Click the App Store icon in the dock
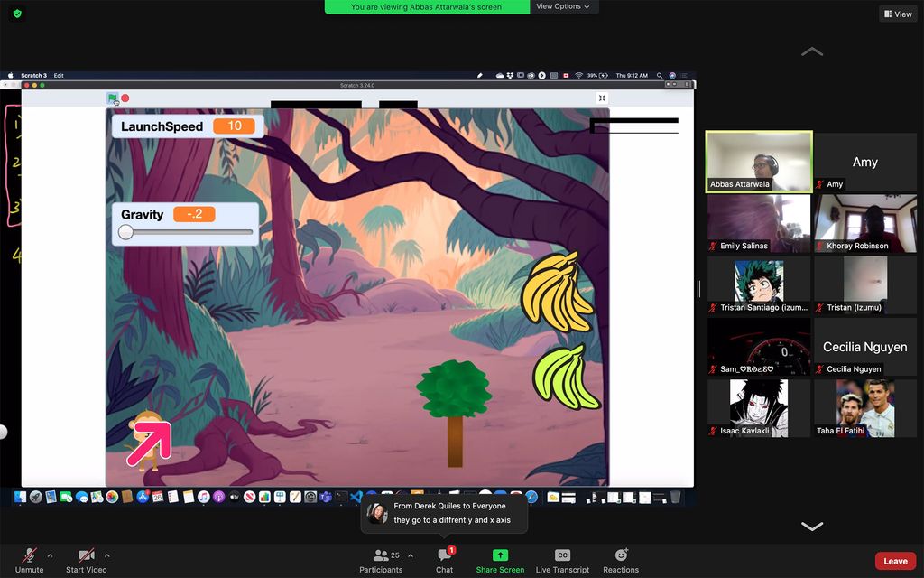Screen dimensions: 924x578 [143, 498]
